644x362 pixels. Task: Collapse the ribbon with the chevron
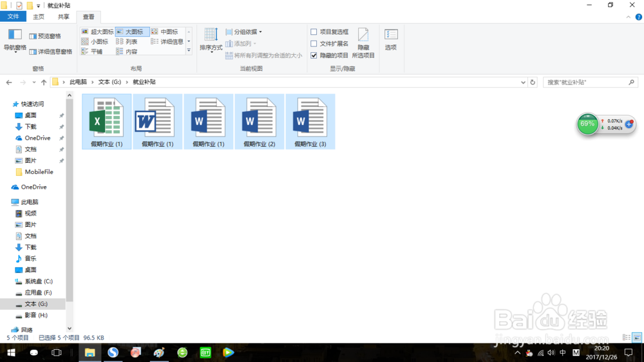click(629, 17)
